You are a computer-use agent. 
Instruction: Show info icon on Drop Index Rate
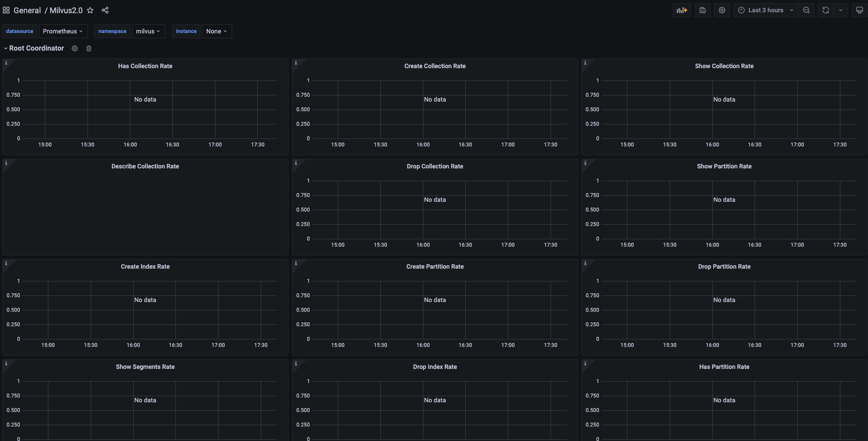tap(296, 364)
